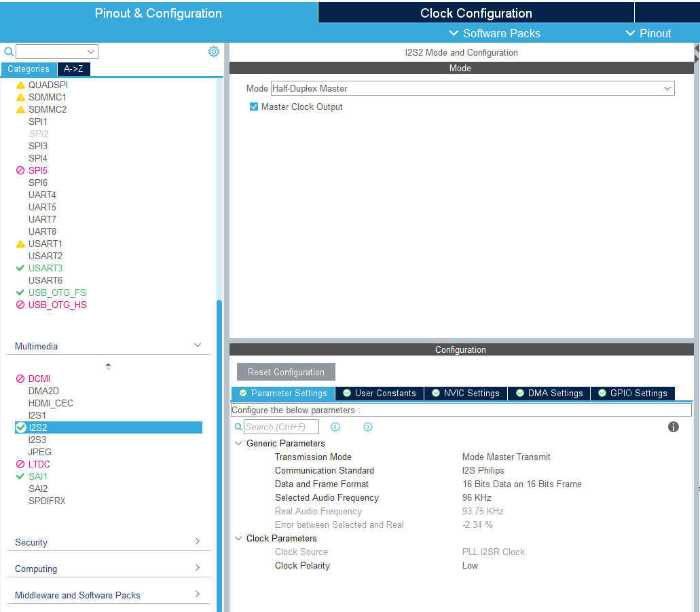Click the disabled icon beside LTDC
This screenshot has height=612, width=700.
[20, 464]
